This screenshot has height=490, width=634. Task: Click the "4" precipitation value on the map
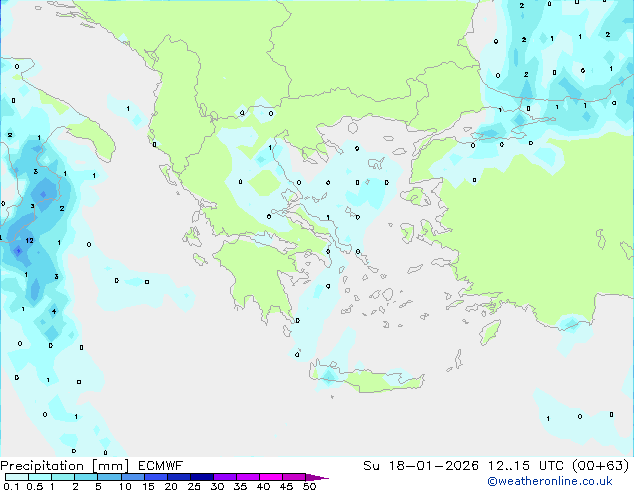[54, 311]
